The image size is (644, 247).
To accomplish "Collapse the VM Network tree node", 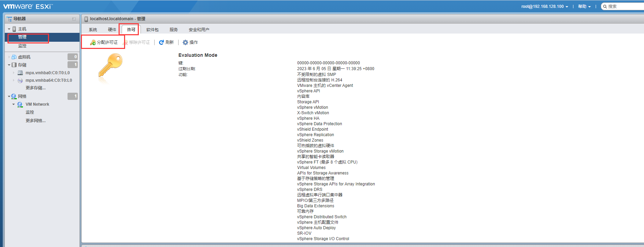I will pyautogui.click(x=14, y=104).
